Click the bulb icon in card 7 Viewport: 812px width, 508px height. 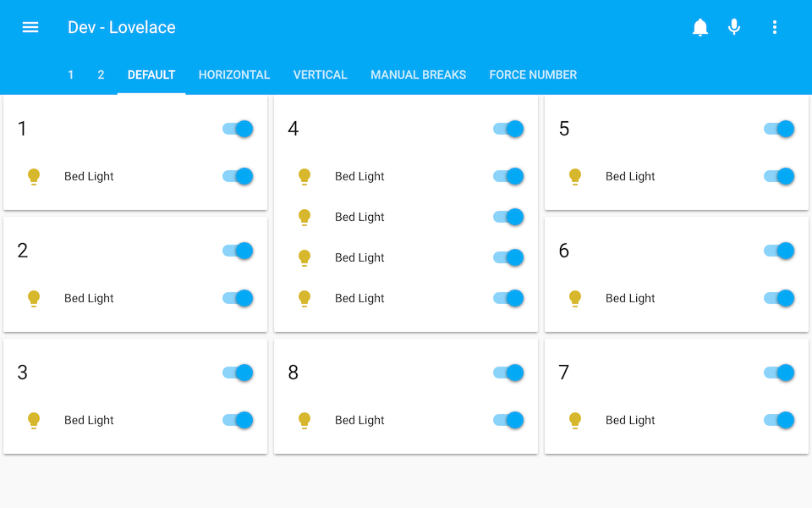pyautogui.click(x=575, y=420)
